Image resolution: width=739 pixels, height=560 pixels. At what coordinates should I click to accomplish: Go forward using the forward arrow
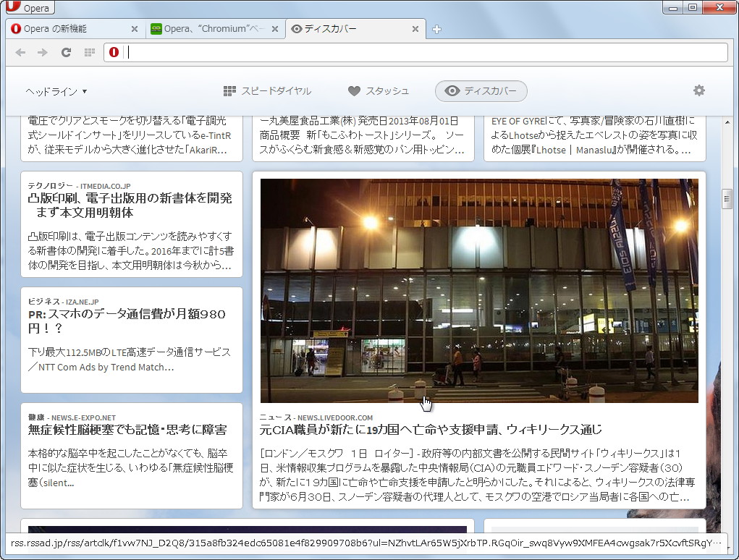point(41,52)
